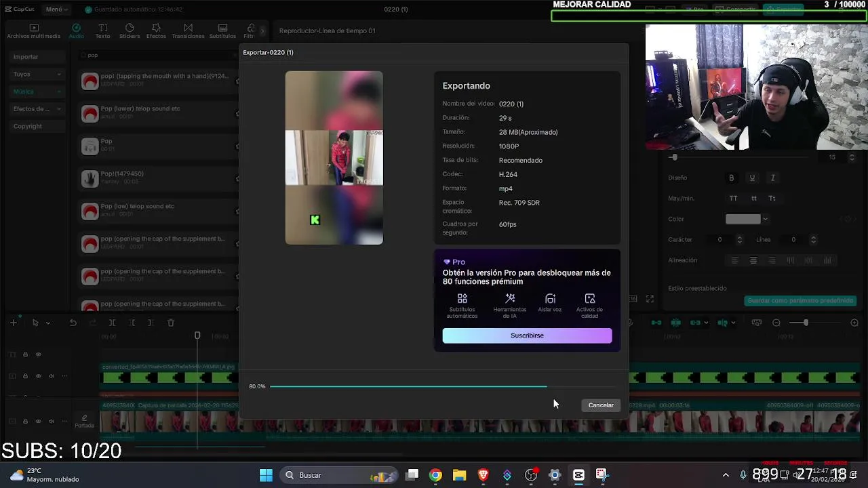Switch to Archivos multimedia tab
868x488 pixels.
pos(34,31)
